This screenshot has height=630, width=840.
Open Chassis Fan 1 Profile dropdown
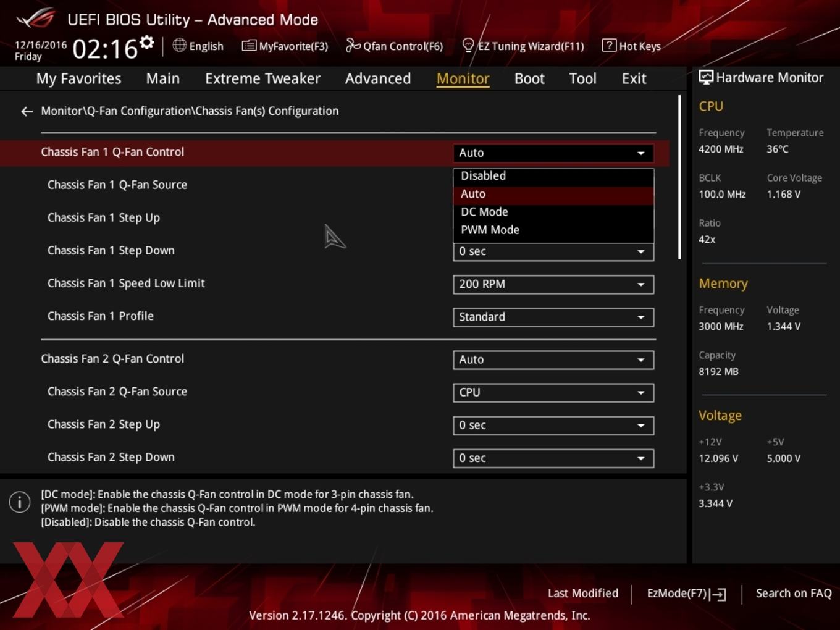pos(553,317)
